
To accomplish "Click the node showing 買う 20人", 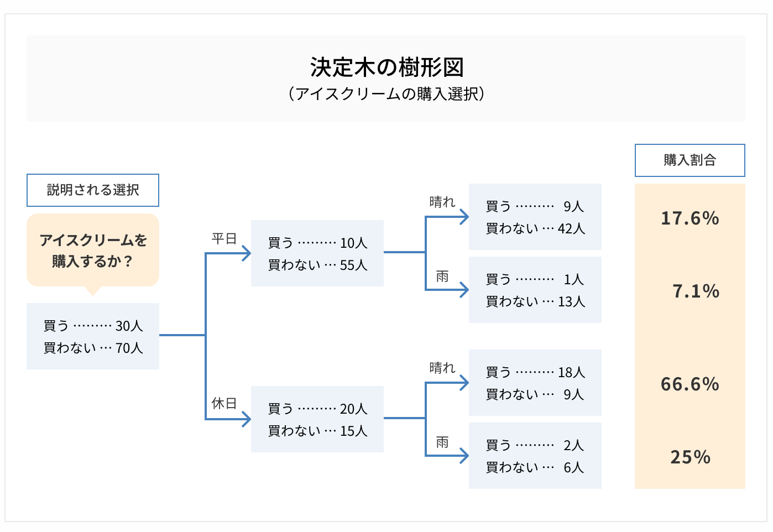I will 317,419.
